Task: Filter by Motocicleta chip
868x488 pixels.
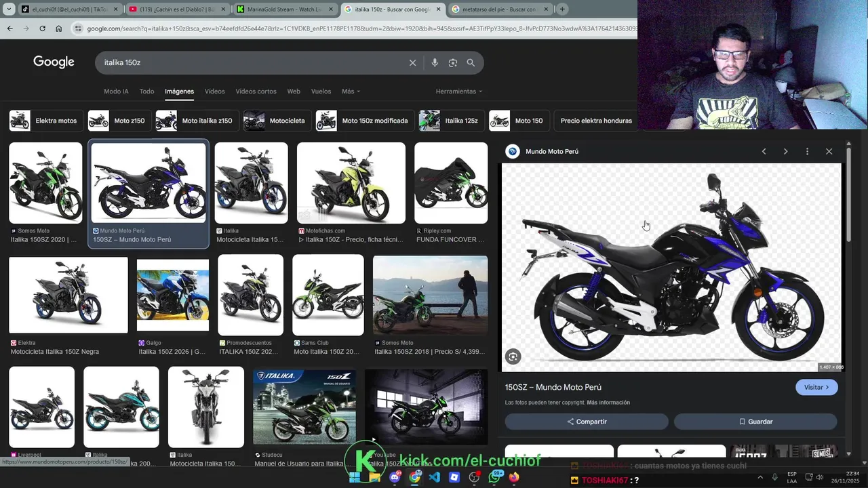Action: click(277, 121)
